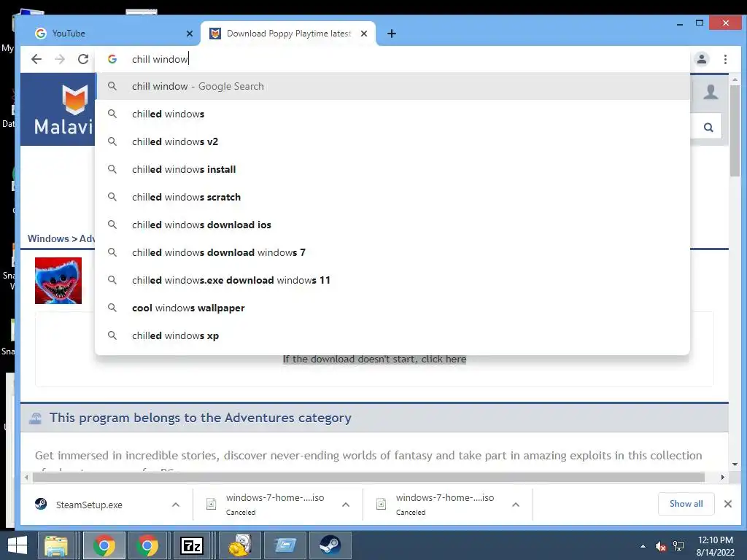Screen dimensions: 747x560
Task: Click the page scroll up arrow
Action: (x=735, y=79)
